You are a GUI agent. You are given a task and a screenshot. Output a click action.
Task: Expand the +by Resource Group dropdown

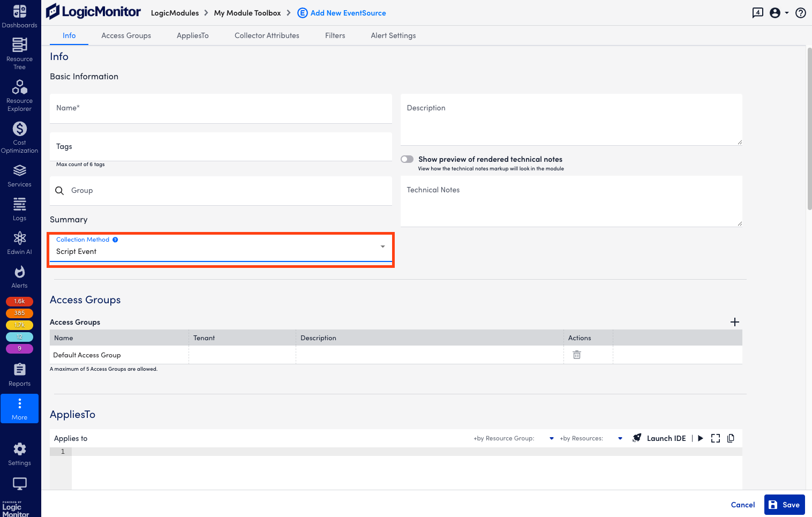coord(551,438)
